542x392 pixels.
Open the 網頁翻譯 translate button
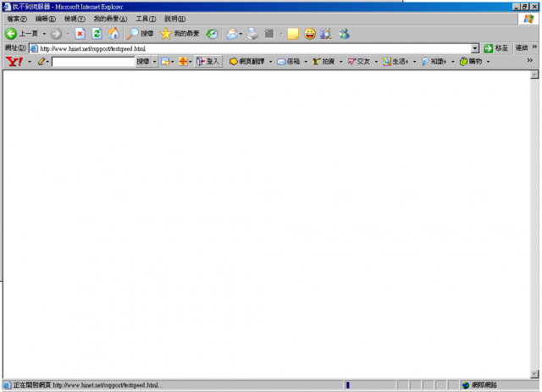point(247,62)
